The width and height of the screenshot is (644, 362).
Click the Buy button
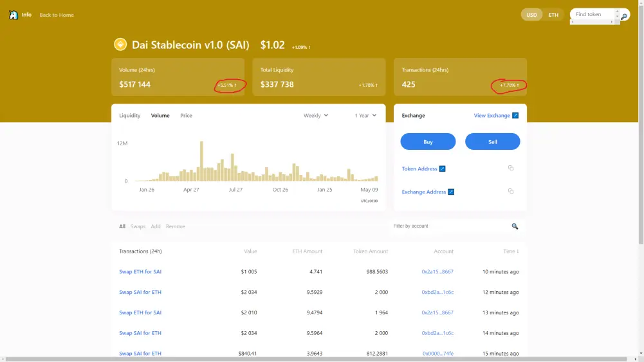click(428, 141)
